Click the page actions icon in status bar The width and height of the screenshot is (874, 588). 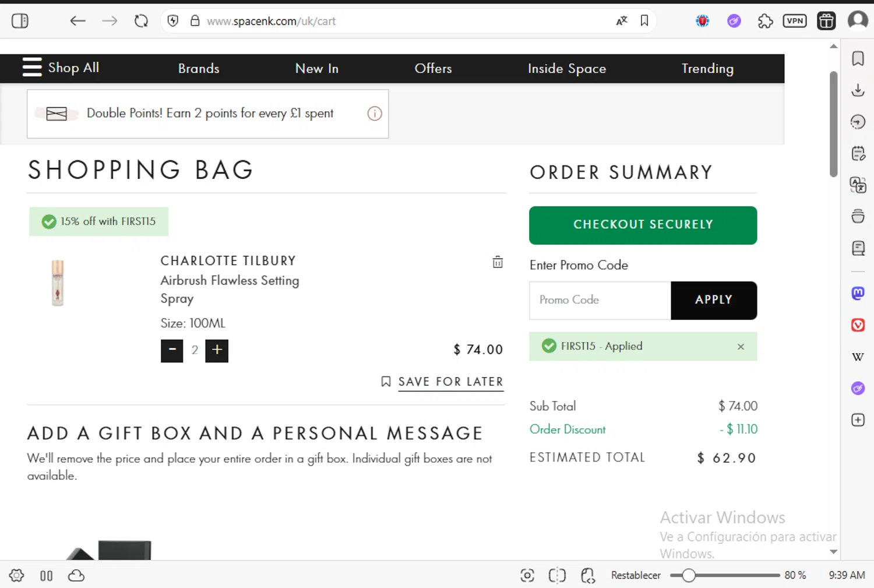point(557,576)
